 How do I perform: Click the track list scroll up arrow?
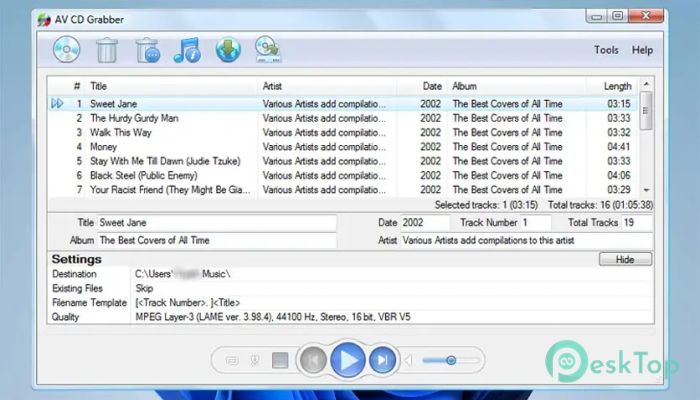pos(646,84)
